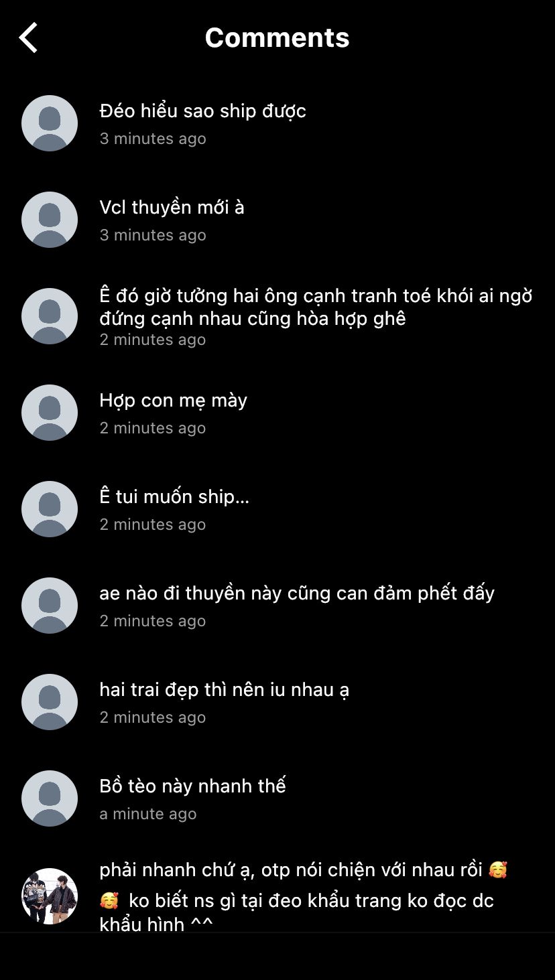Select the comment "Đéo hiểu sao ship được"
The height and width of the screenshot is (980, 555).
202,111
